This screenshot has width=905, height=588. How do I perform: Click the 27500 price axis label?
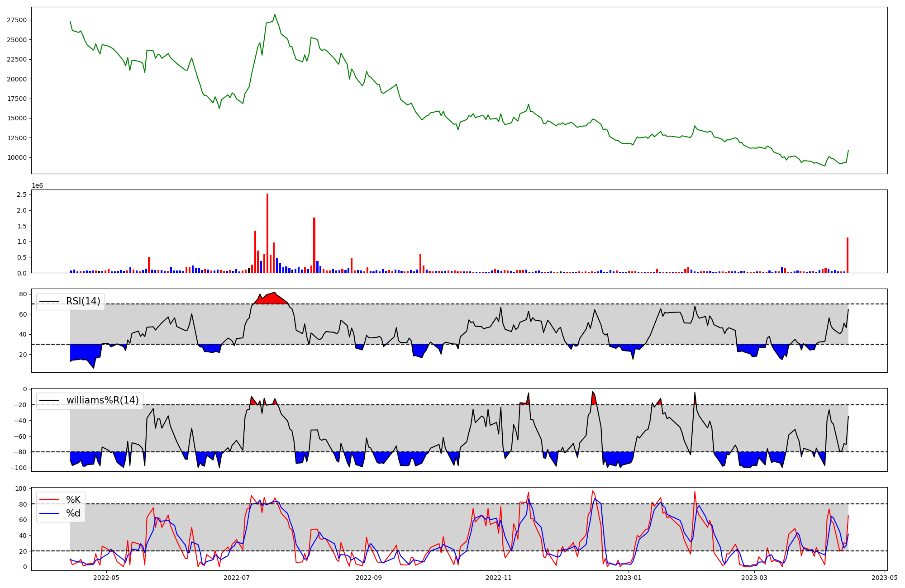(x=17, y=20)
